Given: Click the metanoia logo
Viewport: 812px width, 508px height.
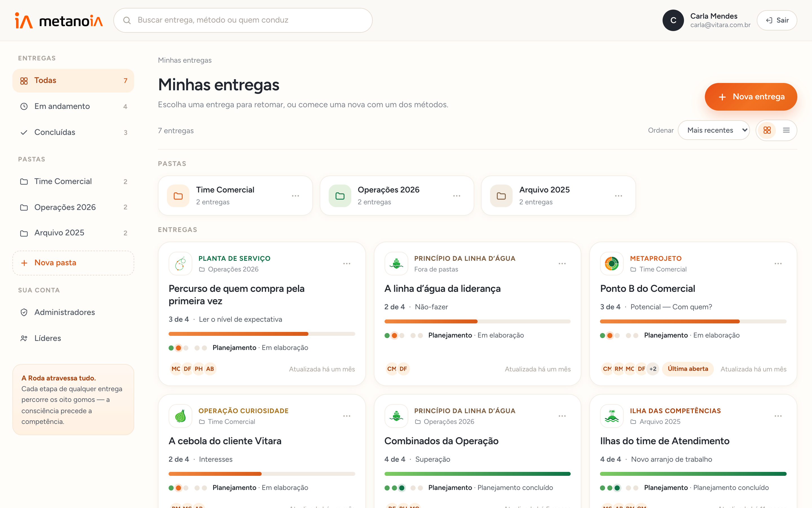Looking at the screenshot, I should coord(59,21).
